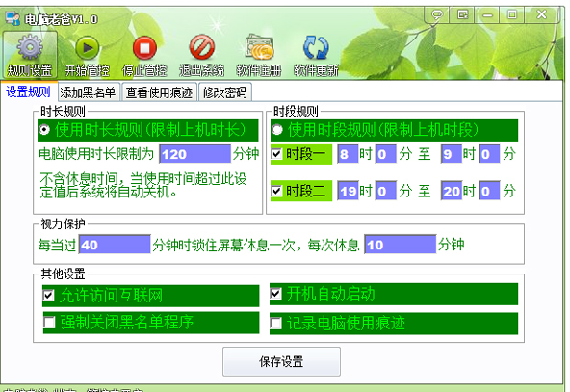Click the usage duration field showing 120
Screen dimensions: 570x392
tap(194, 154)
